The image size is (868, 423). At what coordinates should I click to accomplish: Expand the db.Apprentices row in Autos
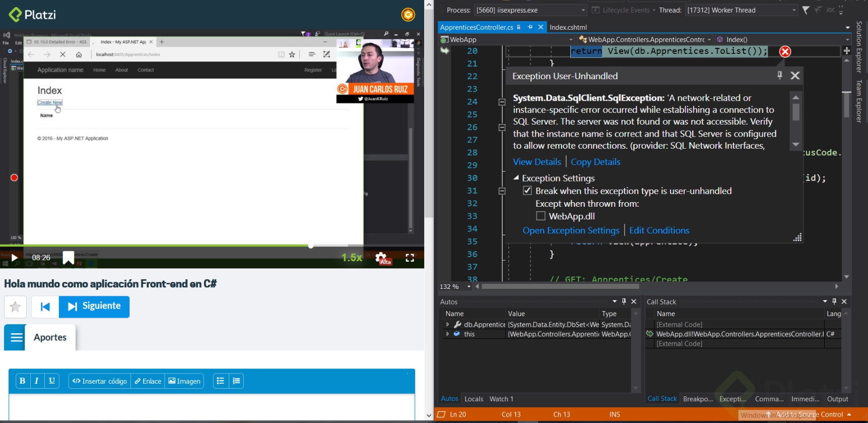447,325
